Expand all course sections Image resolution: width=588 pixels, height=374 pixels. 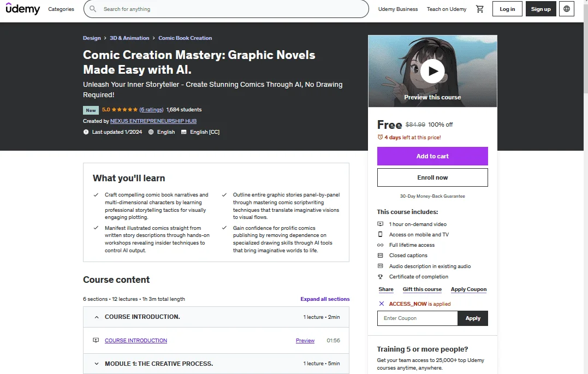(325, 299)
